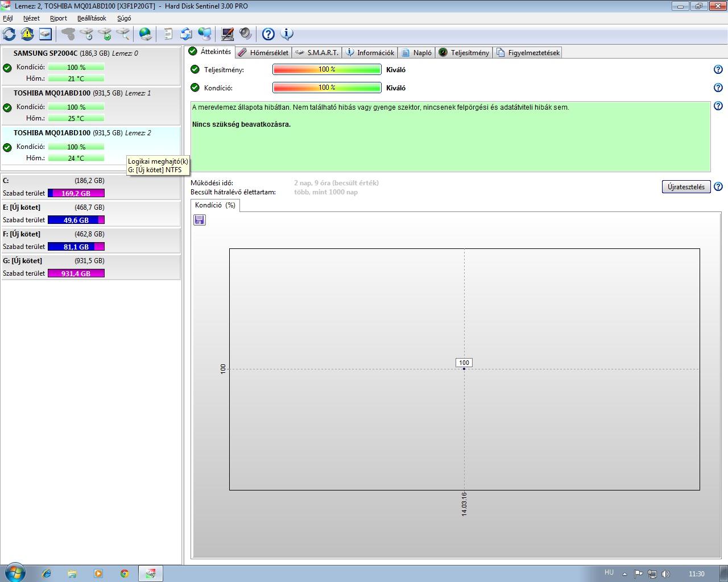Viewport: 728px width, 582px height.
Task: Open toolbar Help question mark icon
Action: [x=268, y=34]
